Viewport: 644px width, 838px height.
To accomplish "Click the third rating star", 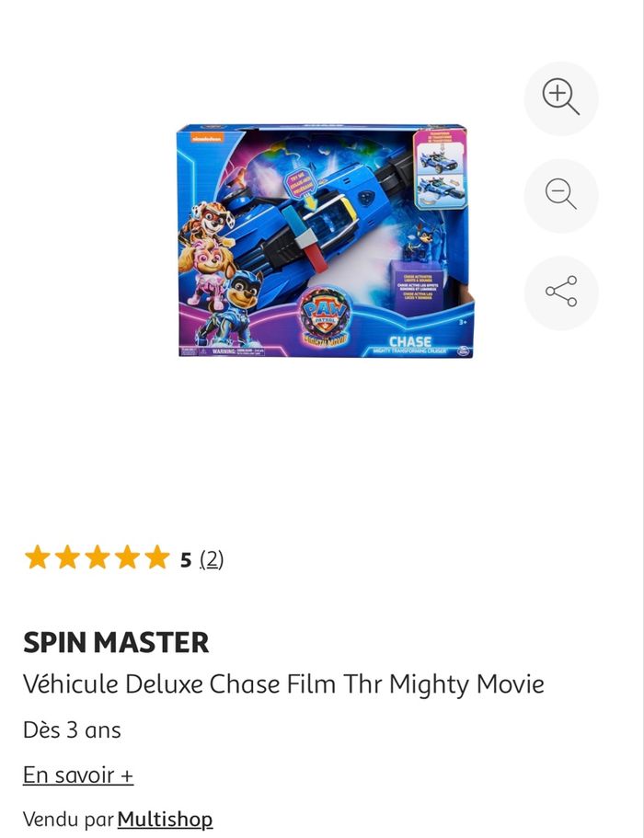I will coord(98,557).
